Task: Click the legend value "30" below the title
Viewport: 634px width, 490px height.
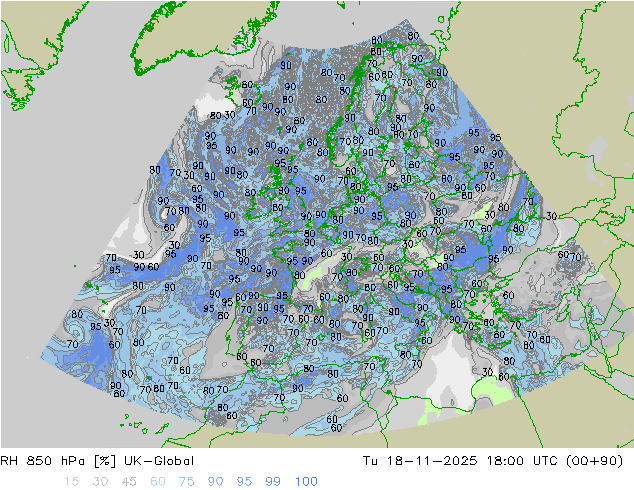Action: pyautogui.click(x=100, y=482)
